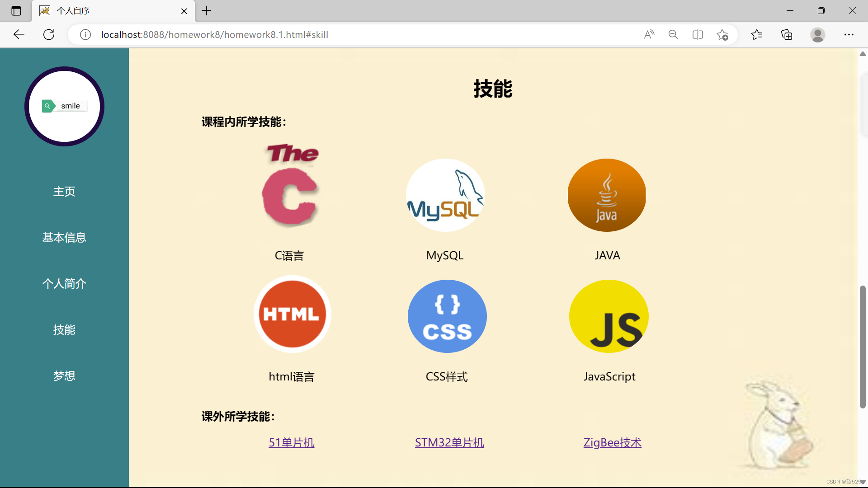The width and height of the screenshot is (868, 488).
Task: Close the 个人自序 tab
Action: [x=184, y=11]
